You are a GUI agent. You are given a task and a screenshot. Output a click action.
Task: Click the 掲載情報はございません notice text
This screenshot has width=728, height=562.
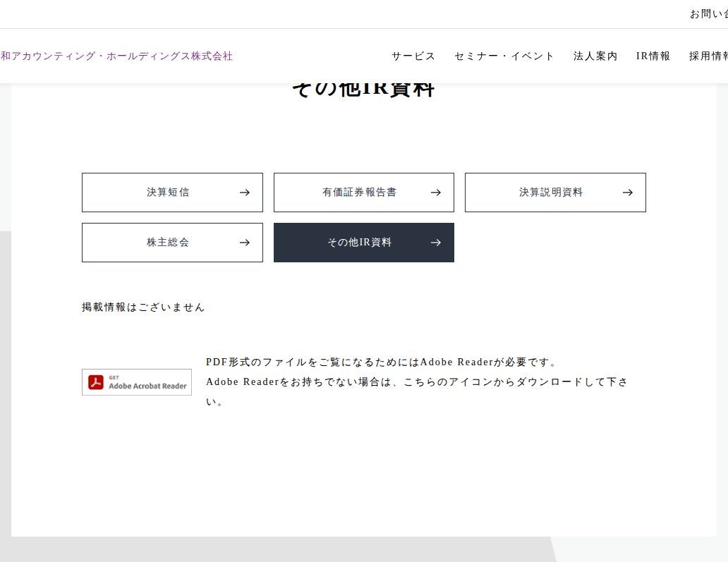[x=143, y=307]
